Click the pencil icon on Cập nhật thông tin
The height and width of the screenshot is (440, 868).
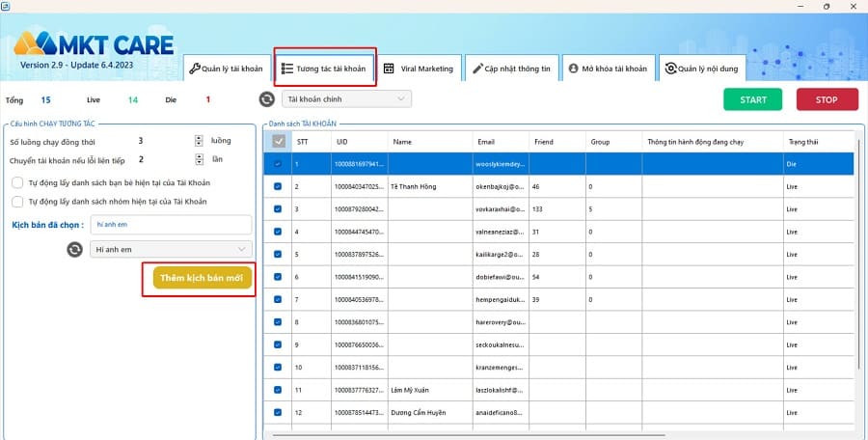coord(477,69)
